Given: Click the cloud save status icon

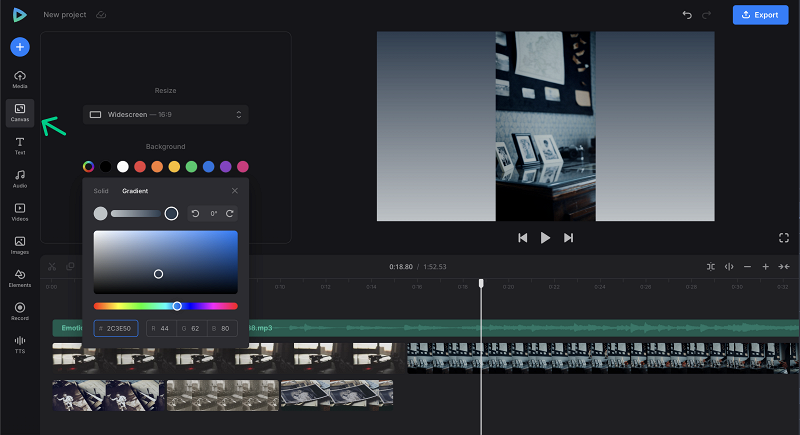Looking at the screenshot, I should pos(101,15).
